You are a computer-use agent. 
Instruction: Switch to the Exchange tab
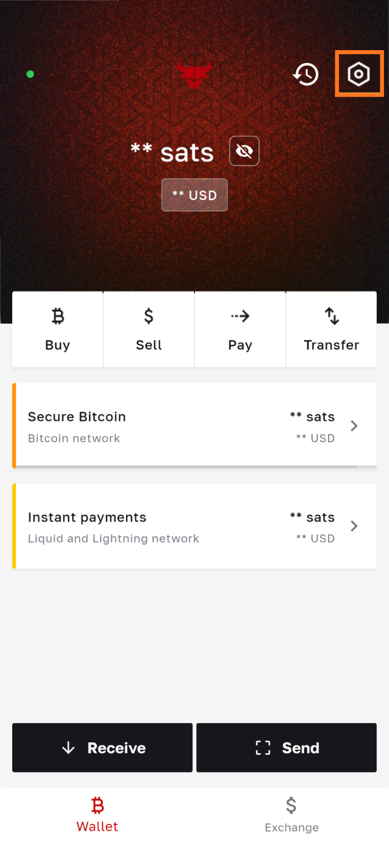[x=292, y=814]
